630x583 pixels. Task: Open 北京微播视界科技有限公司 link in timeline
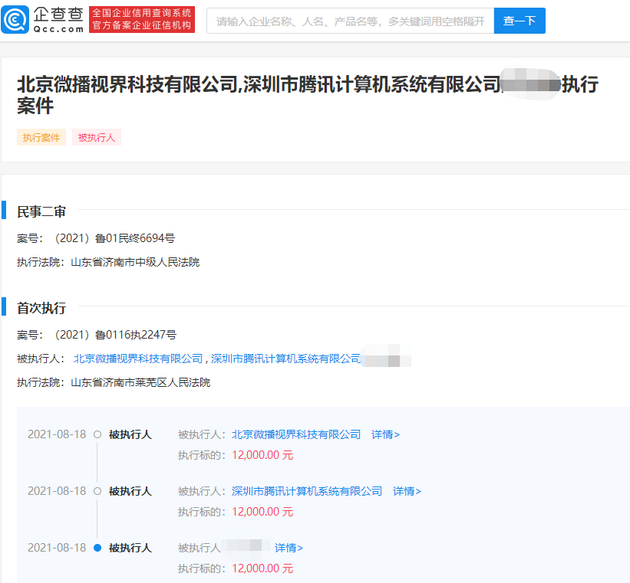click(296, 434)
